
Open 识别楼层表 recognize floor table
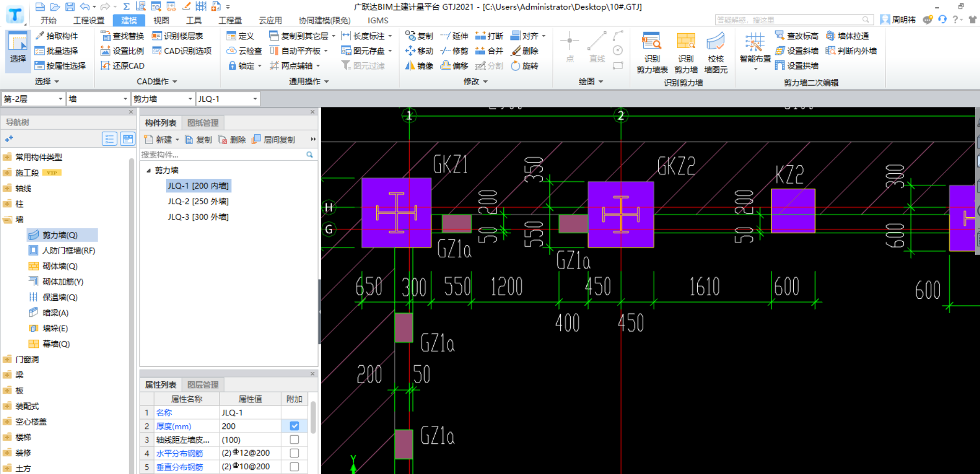pyautogui.click(x=177, y=36)
